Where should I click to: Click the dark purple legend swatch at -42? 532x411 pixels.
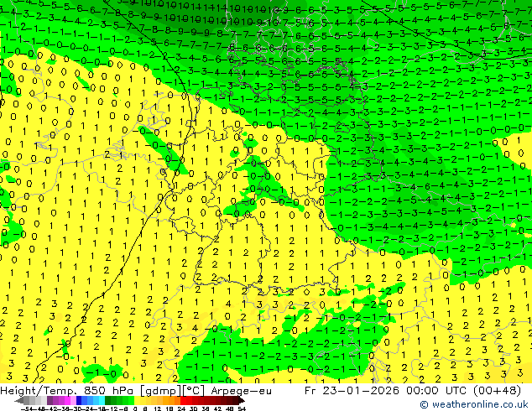tap(50, 400)
